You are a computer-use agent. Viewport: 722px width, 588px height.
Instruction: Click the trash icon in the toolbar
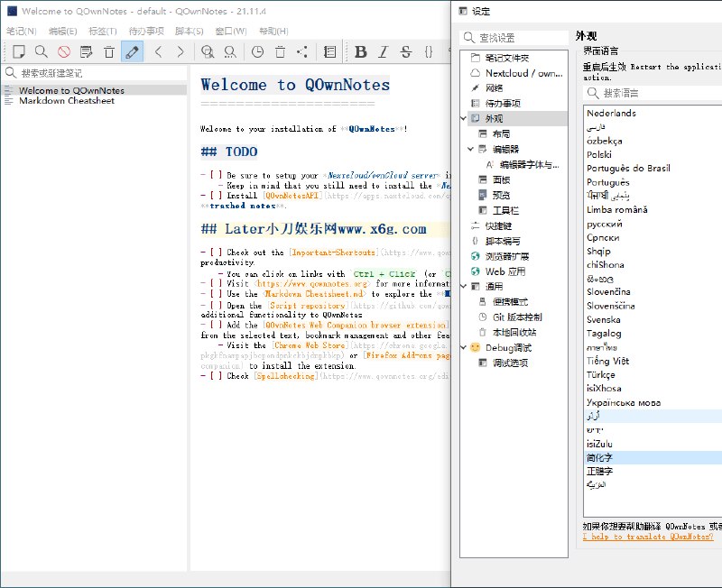(x=107, y=53)
